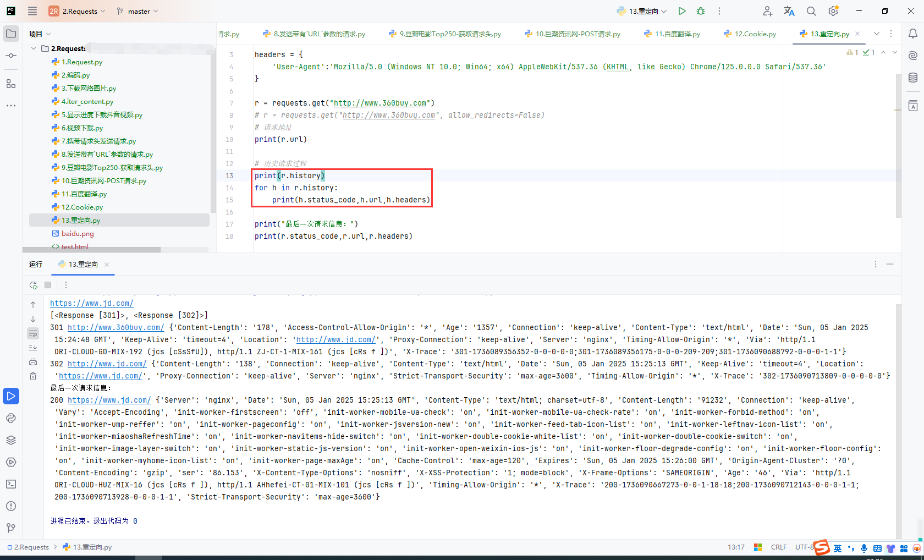Show the hidden editor tabs list
This screenshot has width=924, height=560.
877,34
